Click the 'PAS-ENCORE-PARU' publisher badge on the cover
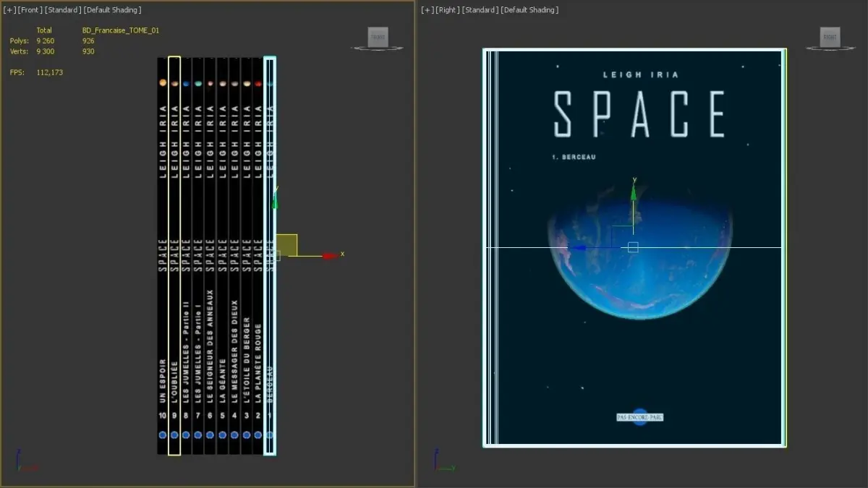This screenshot has width=868, height=488. pyautogui.click(x=639, y=417)
